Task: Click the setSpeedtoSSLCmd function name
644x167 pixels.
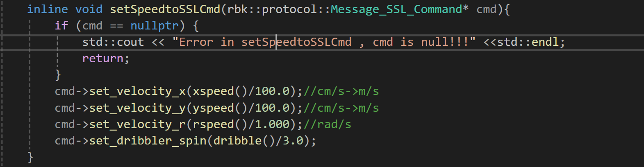Action: (165, 9)
